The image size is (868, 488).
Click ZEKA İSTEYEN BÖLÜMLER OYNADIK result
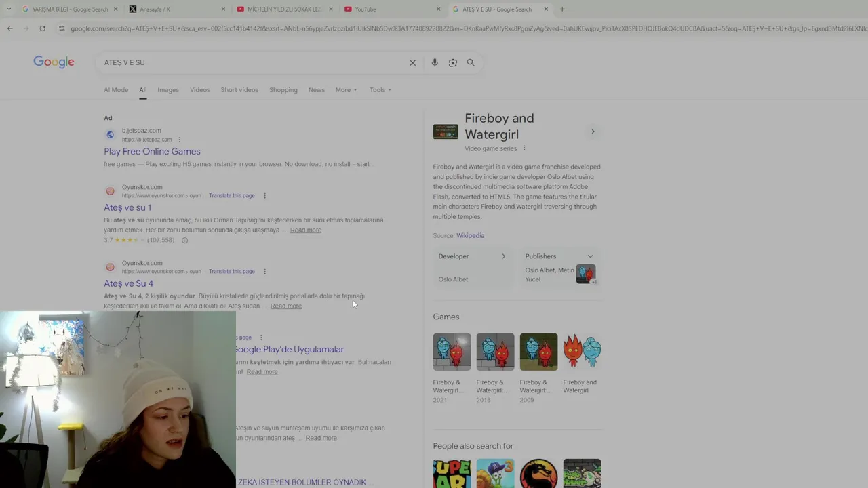pyautogui.click(x=302, y=482)
